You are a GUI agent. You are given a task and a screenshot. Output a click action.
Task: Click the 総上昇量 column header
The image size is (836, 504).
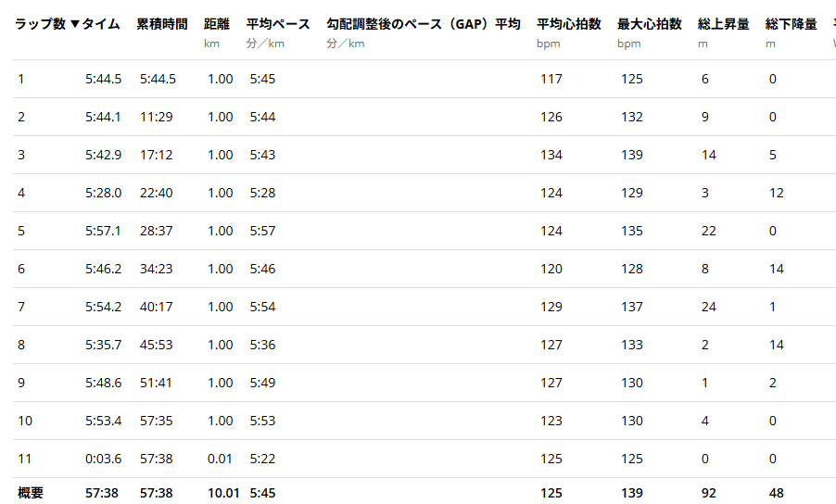point(724,24)
